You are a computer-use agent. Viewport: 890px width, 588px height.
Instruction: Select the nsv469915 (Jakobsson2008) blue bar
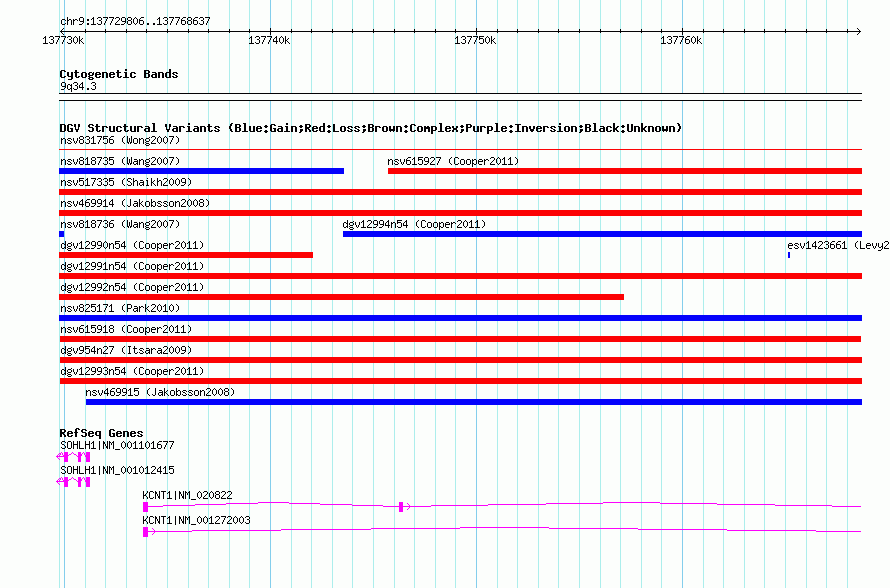[x=474, y=402]
